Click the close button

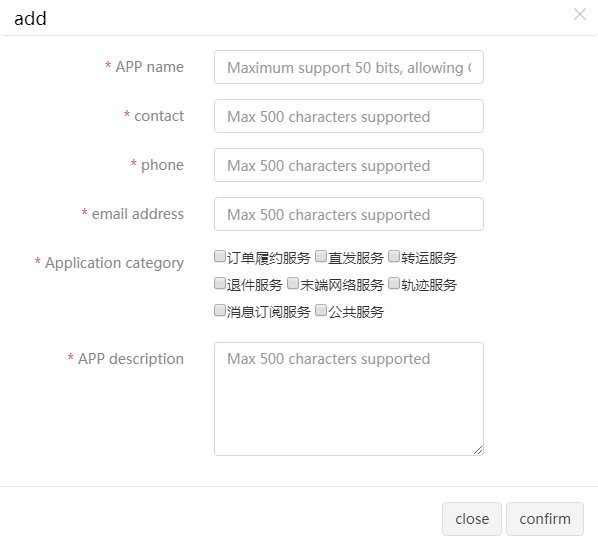pos(472,519)
